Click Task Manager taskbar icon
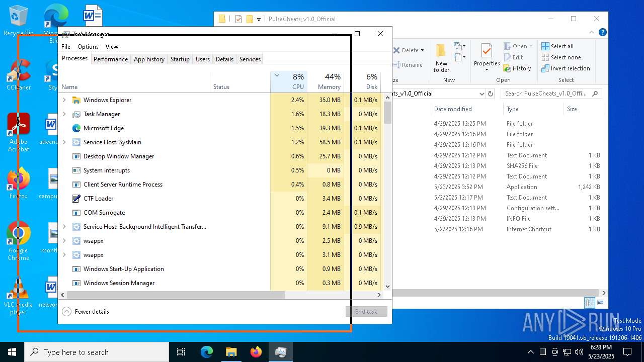This screenshot has width=644, height=362. [x=281, y=352]
